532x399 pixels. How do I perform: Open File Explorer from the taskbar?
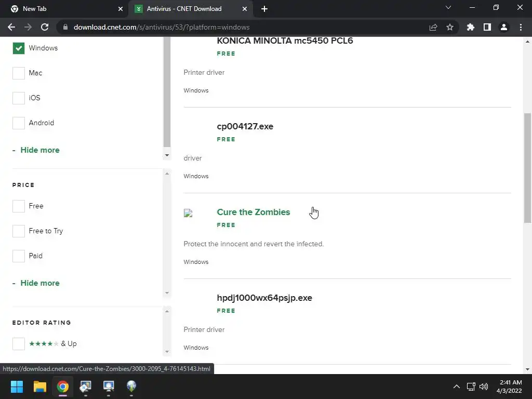point(39,387)
